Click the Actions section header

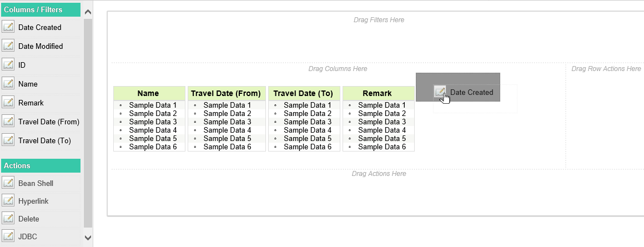pos(41,165)
